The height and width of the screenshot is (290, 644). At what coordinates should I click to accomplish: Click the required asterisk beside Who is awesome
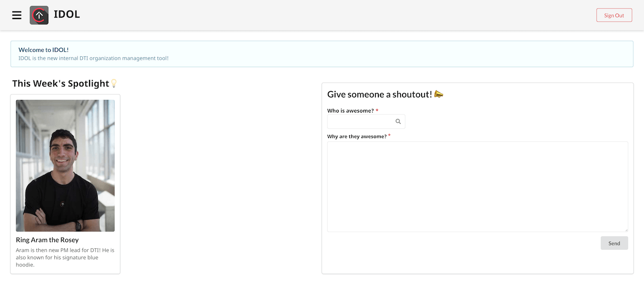click(377, 110)
